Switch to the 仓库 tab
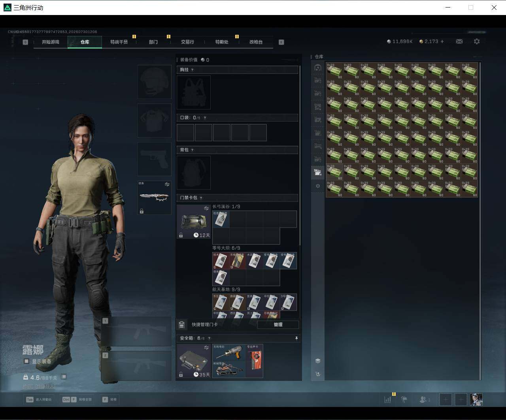Image resolution: width=506 pixels, height=420 pixels. pos(85,42)
